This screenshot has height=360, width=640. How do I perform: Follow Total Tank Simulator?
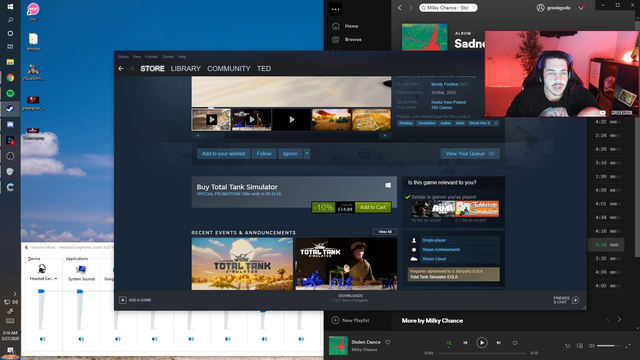point(264,154)
